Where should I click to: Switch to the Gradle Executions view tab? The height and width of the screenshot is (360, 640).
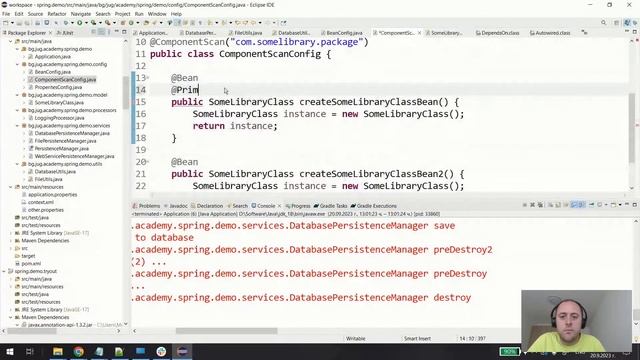tap(373, 206)
